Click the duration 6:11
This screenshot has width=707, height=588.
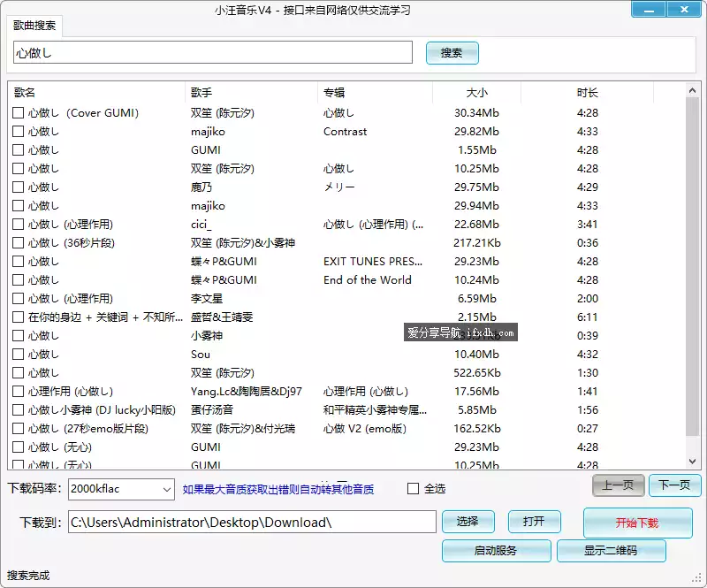click(587, 317)
